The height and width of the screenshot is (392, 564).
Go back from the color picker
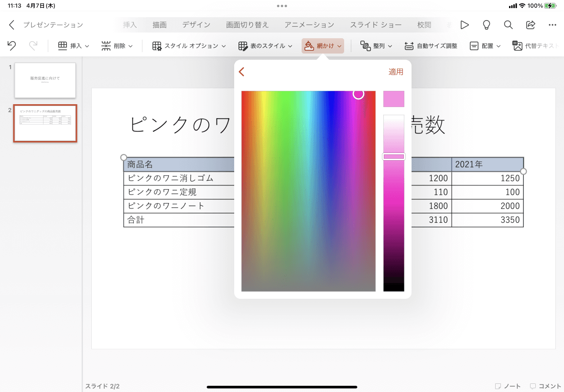(x=242, y=72)
